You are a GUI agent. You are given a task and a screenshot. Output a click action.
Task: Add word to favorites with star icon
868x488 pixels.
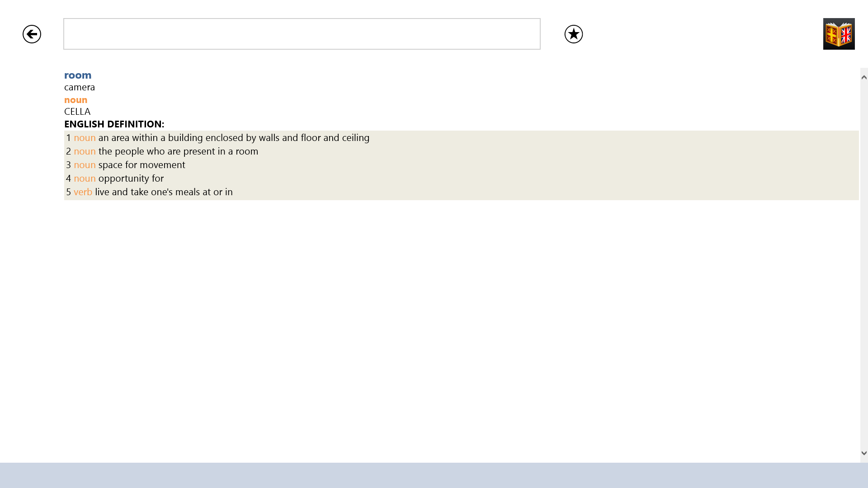click(x=573, y=34)
